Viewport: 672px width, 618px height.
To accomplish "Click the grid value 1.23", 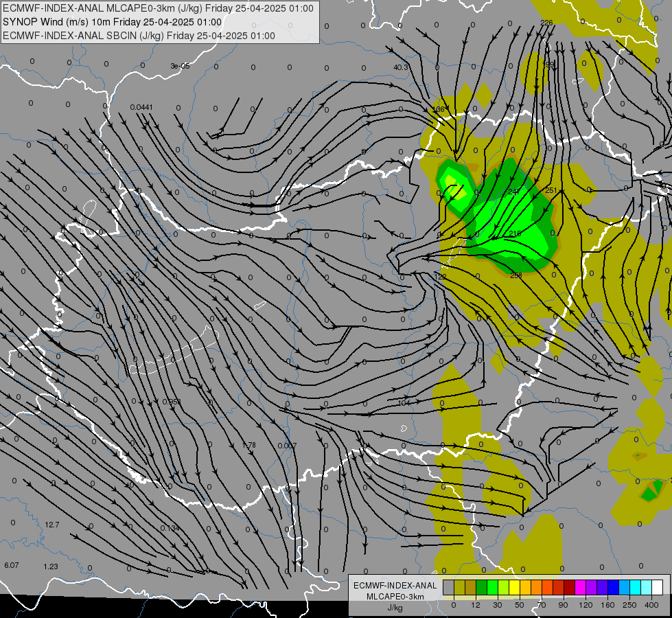I will 51,566.
